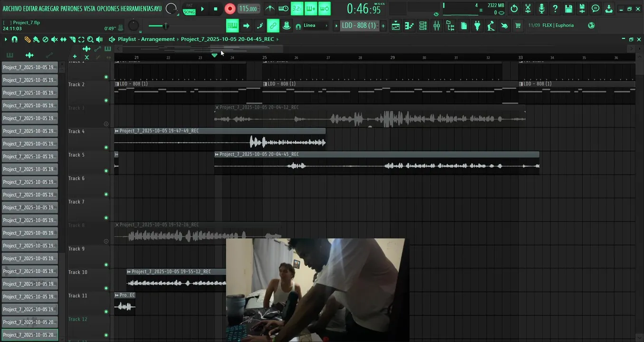The width and height of the screenshot is (644, 342).
Task: Select the Playlist draw pencil tool
Action: click(x=27, y=39)
